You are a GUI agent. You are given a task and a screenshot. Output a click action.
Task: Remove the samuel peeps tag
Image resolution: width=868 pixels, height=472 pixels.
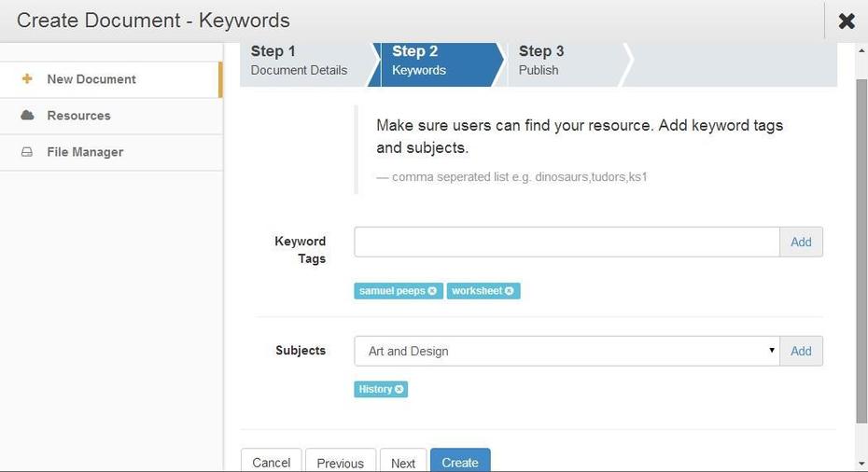coord(432,290)
